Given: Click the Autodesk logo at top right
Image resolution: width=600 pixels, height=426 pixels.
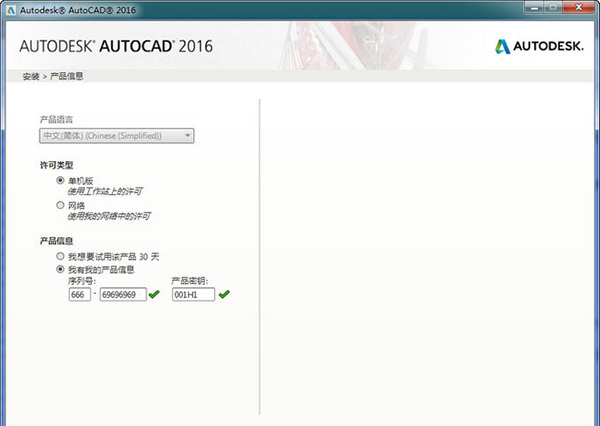Looking at the screenshot, I should 539,46.
